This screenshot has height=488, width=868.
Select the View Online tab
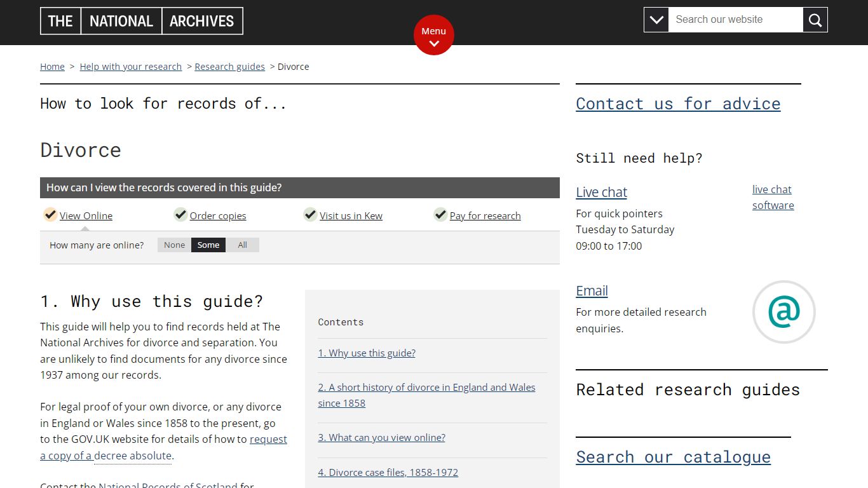(x=86, y=216)
